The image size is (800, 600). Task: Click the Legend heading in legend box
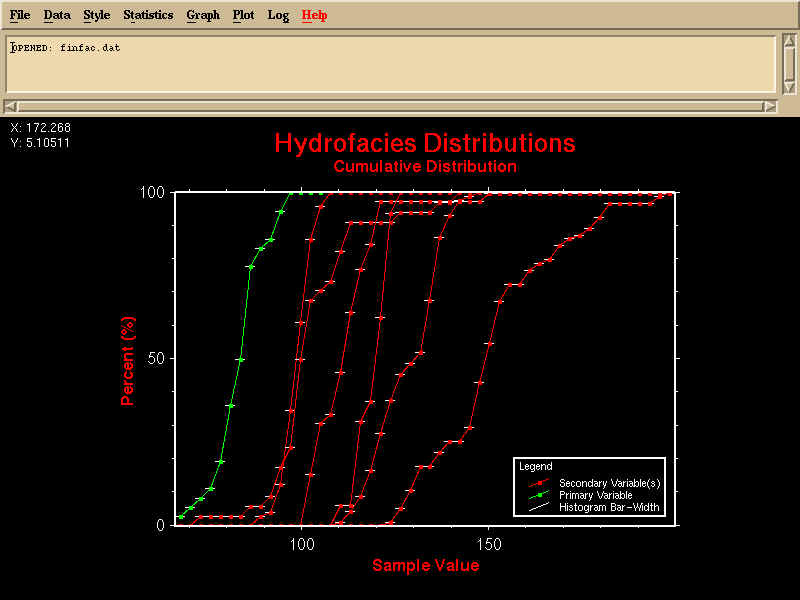coord(536,466)
